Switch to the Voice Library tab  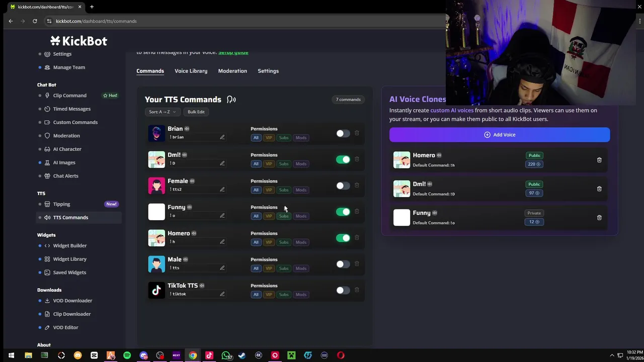point(191,71)
